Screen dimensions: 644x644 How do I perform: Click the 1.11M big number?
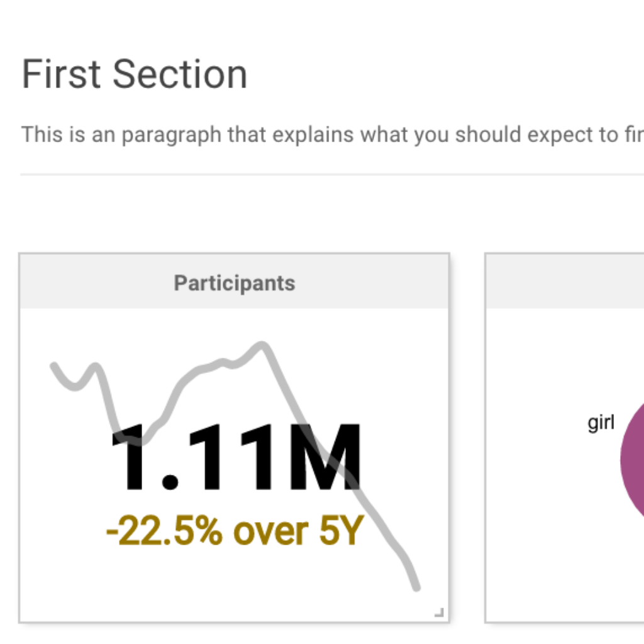point(236,457)
